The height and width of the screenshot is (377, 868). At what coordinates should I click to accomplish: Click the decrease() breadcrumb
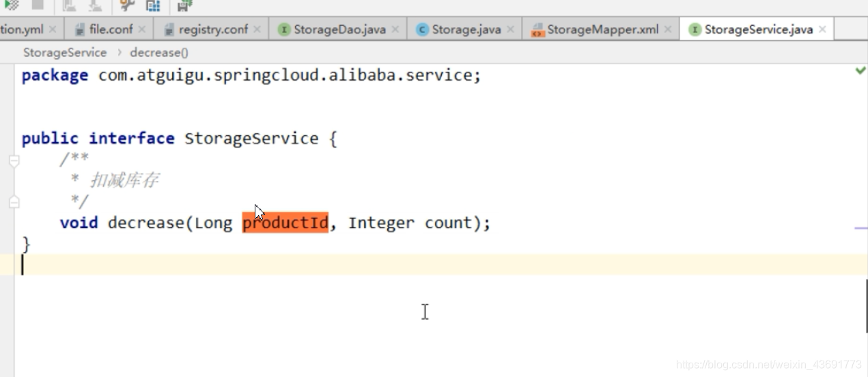(159, 52)
